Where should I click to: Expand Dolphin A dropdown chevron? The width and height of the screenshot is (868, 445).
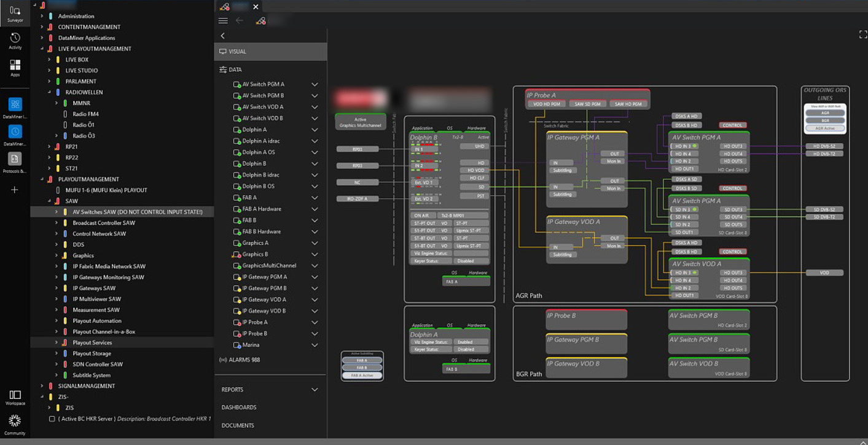coord(315,130)
